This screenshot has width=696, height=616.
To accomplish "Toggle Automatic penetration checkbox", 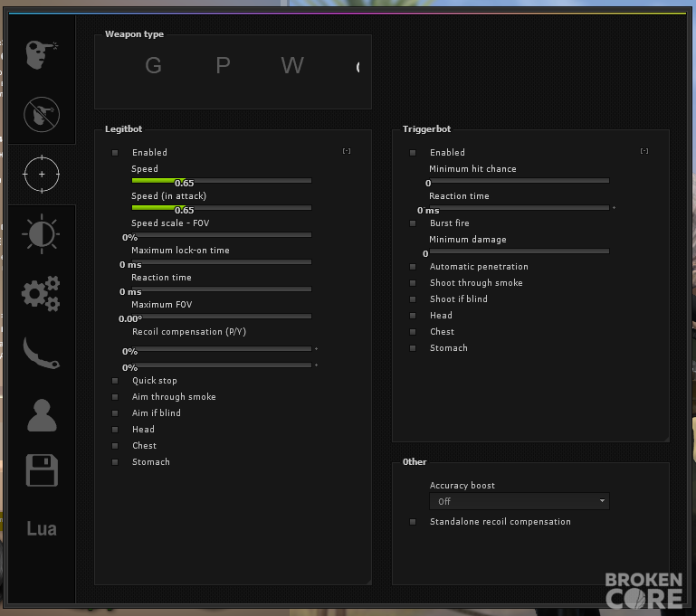I will (413, 267).
